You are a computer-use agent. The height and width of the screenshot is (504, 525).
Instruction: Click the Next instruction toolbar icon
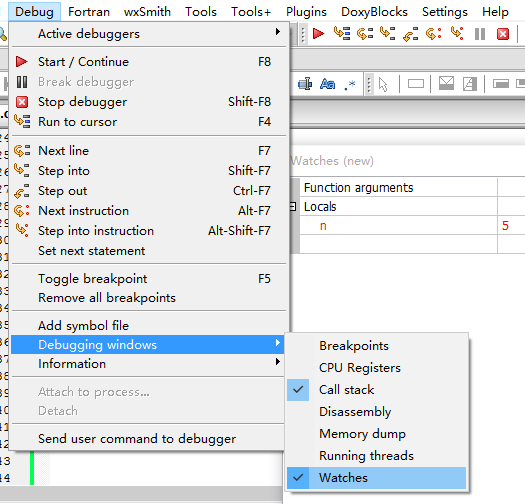433,33
